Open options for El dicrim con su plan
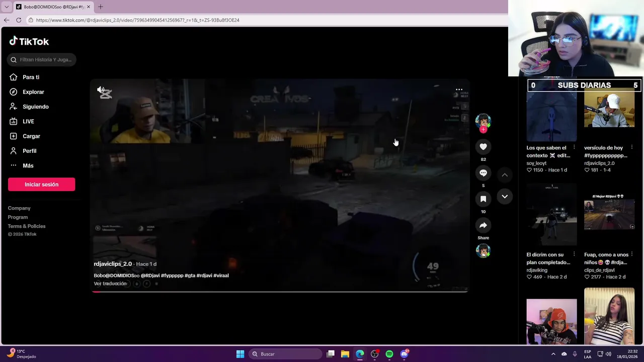This screenshot has height=362, width=644. (574, 254)
